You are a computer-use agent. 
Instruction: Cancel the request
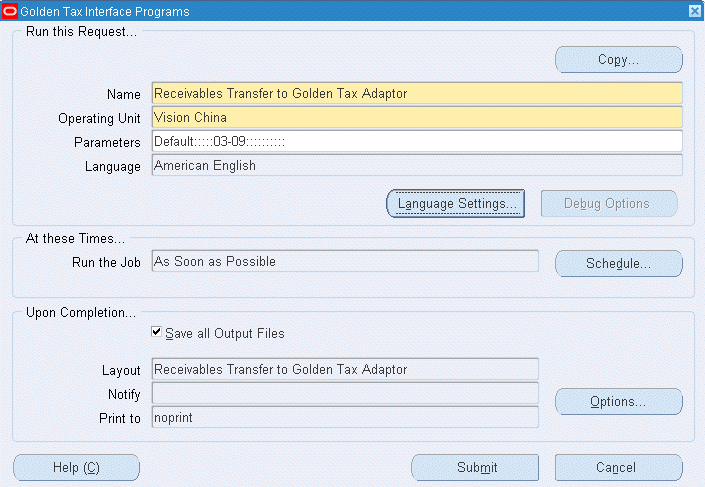coord(619,468)
